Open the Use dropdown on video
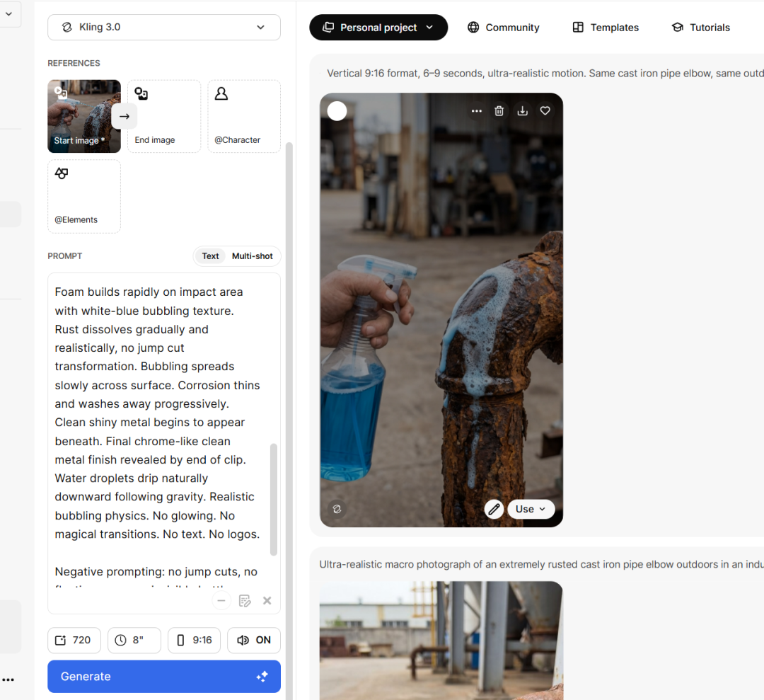Viewport: 764px width, 700px height. 531,509
